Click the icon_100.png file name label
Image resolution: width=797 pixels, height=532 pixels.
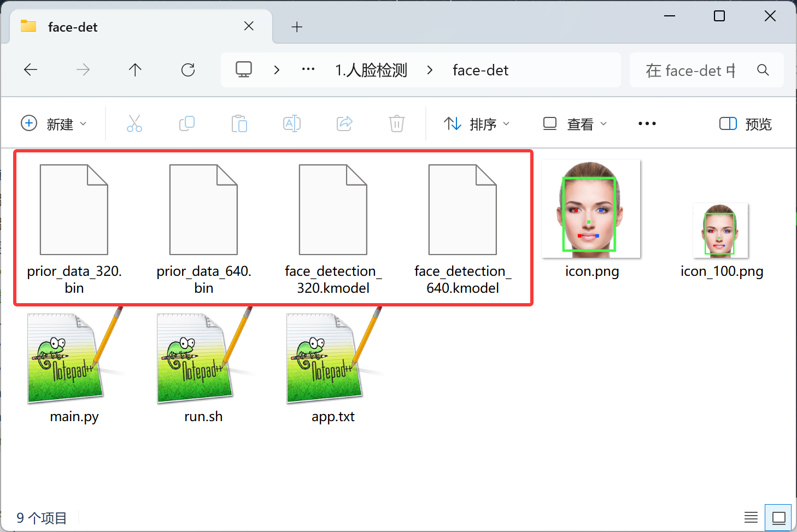722,271
